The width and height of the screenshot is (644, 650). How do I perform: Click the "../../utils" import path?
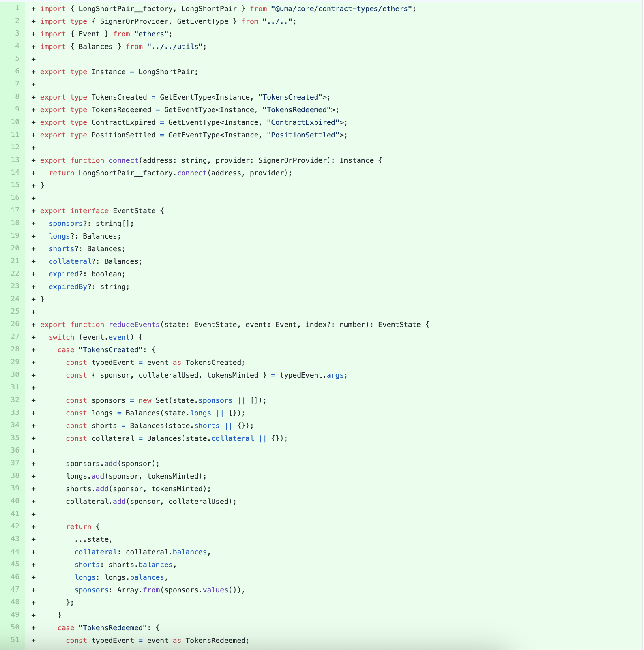click(175, 47)
